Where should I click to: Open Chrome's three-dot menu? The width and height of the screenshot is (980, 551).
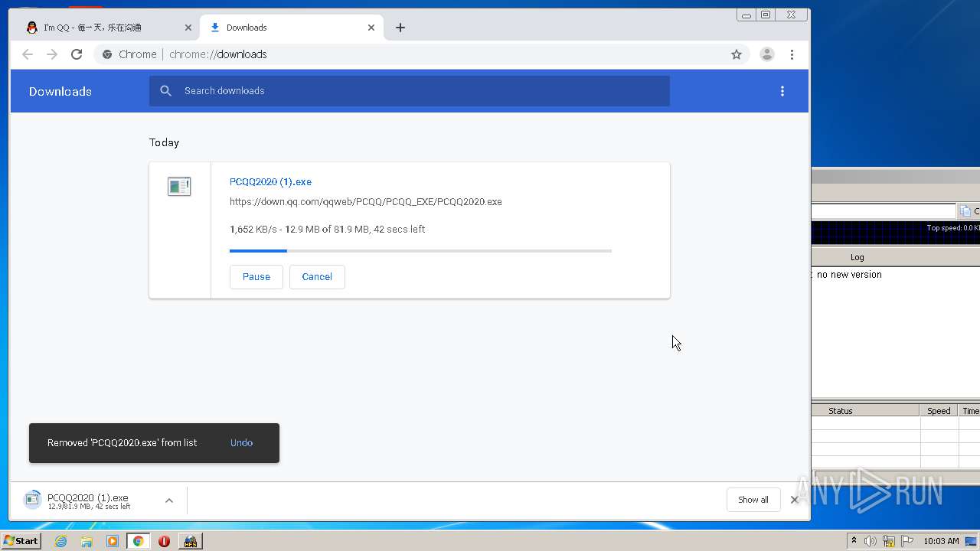[792, 54]
